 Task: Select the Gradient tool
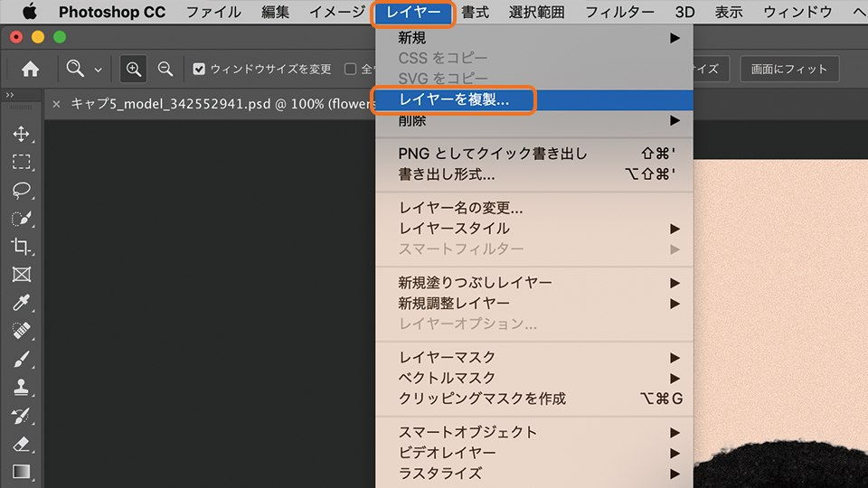21,472
